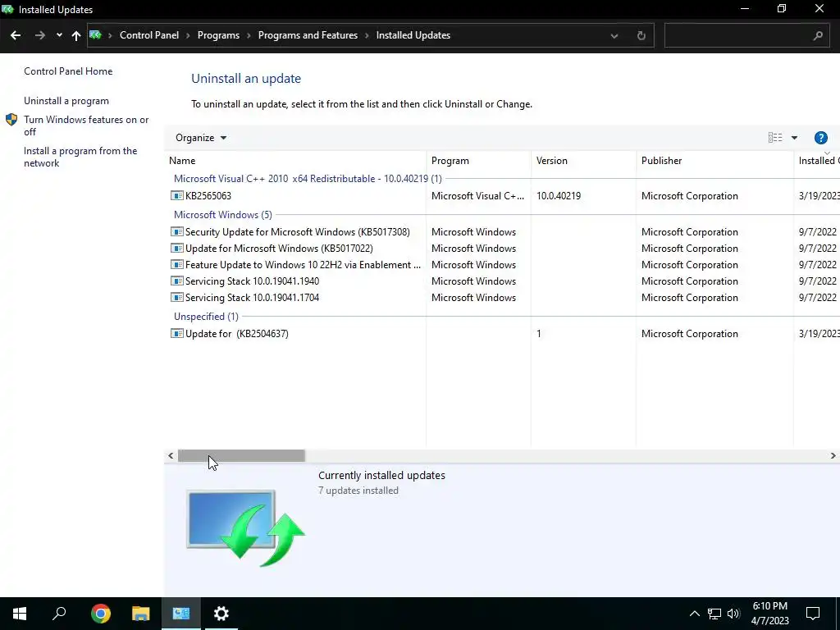Click the horizontal scrollbar thumb
Viewport: 840px width, 630px height.
pyautogui.click(x=241, y=456)
